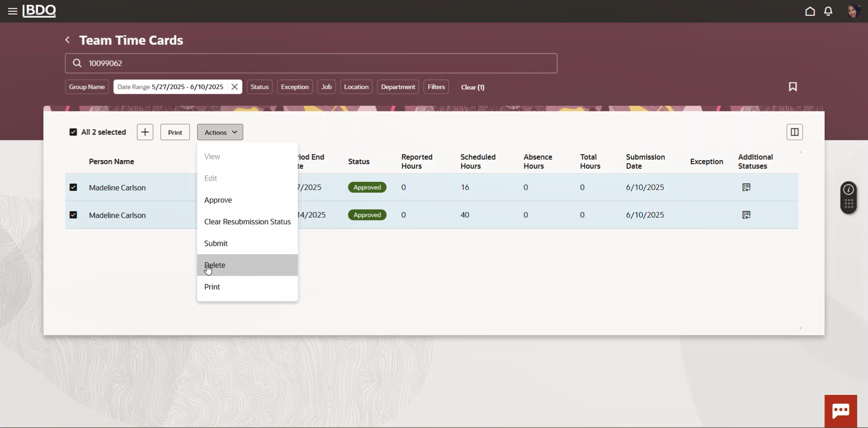Click the info circle on floating panel
The image size is (868, 428).
[849, 190]
